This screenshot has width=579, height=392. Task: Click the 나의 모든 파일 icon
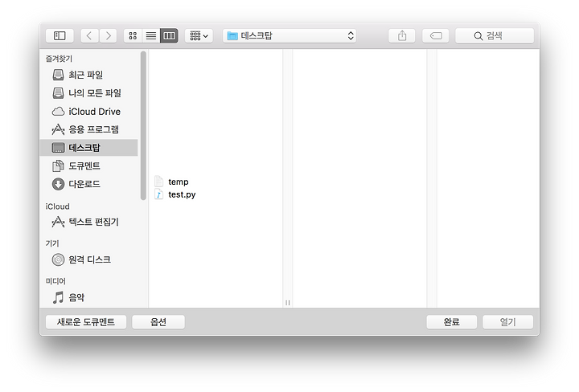click(58, 93)
